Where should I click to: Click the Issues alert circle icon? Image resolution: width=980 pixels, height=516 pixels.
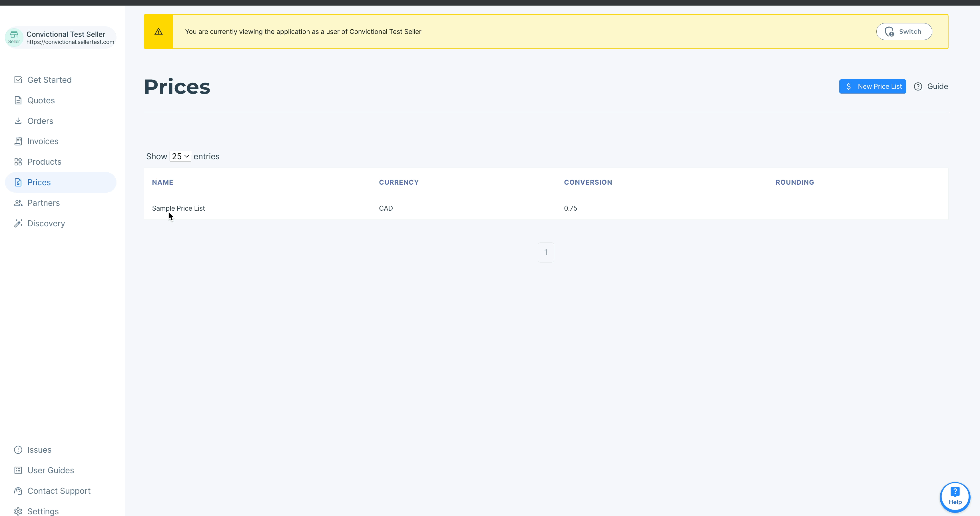point(18,450)
